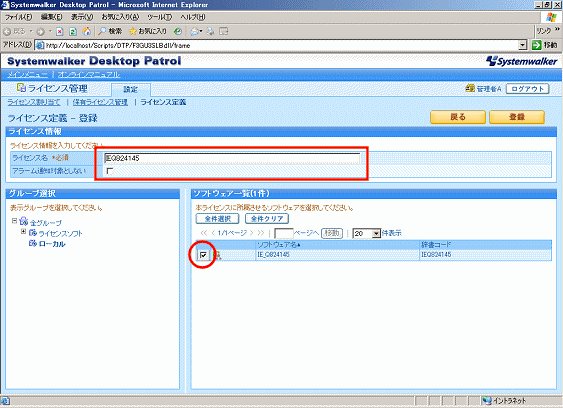Click the 登録 register button
The image size is (563, 408).
pos(517,117)
